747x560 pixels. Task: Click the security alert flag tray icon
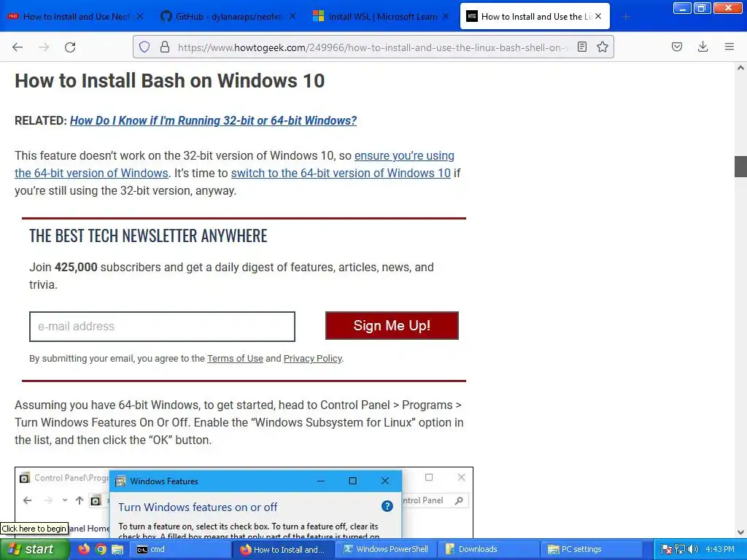[x=667, y=549]
